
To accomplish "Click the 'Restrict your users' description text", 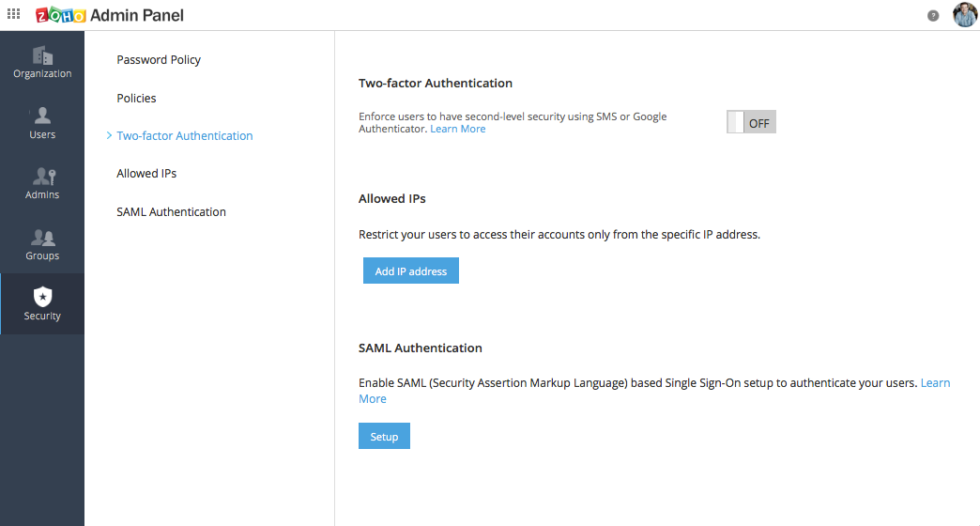I will tap(559, 235).
